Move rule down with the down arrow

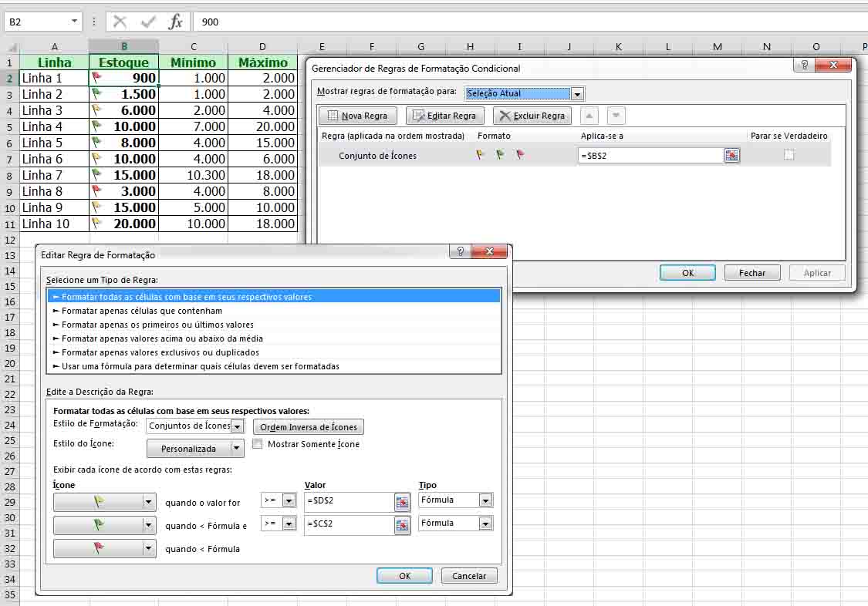616,116
